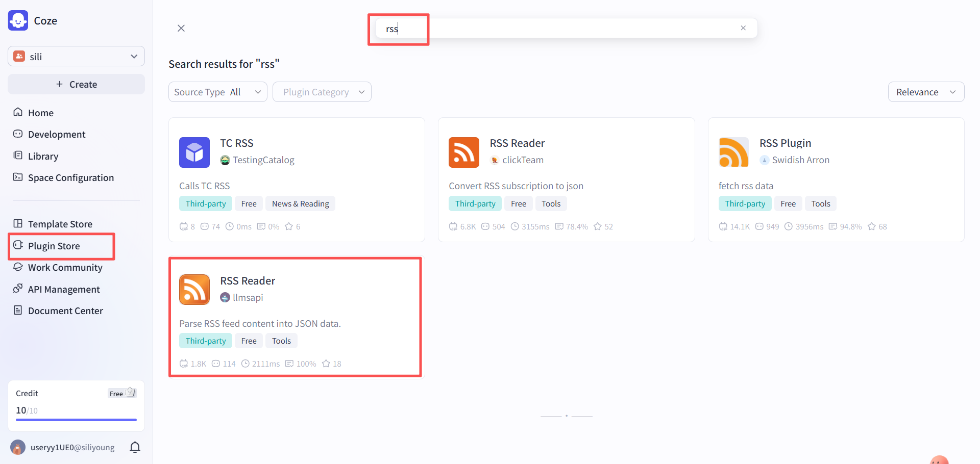The width and height of the screenshot is (980, 464).
Task: Click the News & Reading tag
Action: point(301,203)
